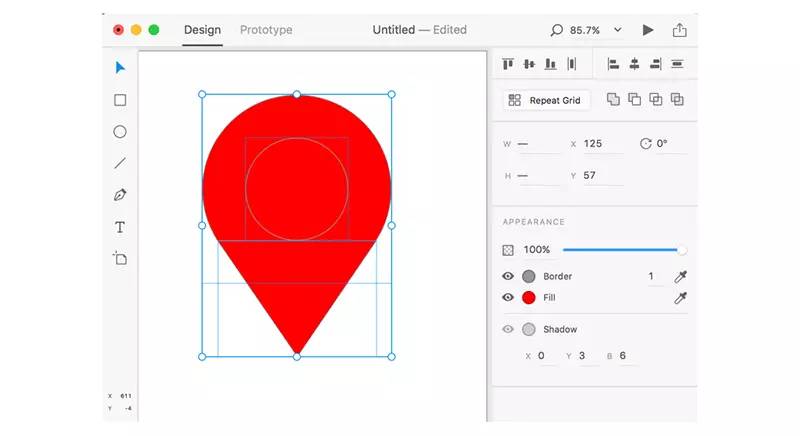Open the zoom percentage dropdown
800x436 pixels.
click(x=617, y=30)
